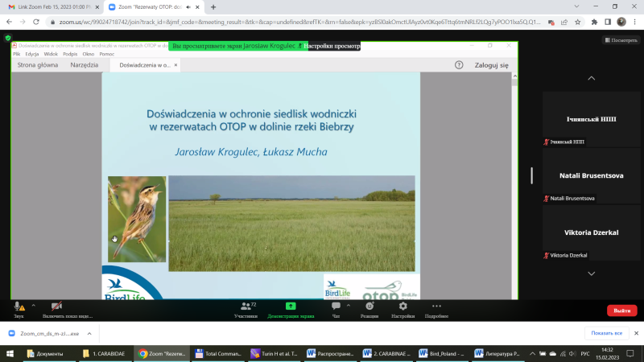The width and height of the screenshot is (644, 362).
Task: Open the Настройки просмотра view options dropdown
Action: coord(332,46)
